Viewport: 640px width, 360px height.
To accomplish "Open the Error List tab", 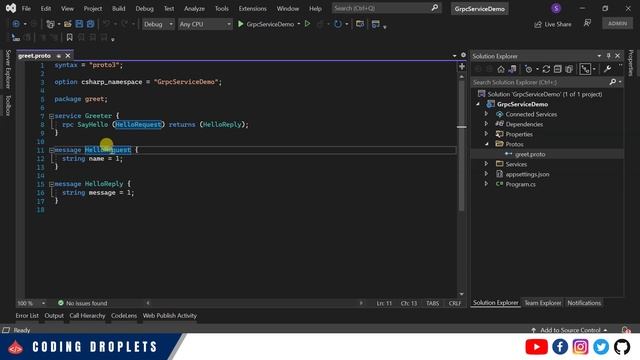I will coord(27,316).
